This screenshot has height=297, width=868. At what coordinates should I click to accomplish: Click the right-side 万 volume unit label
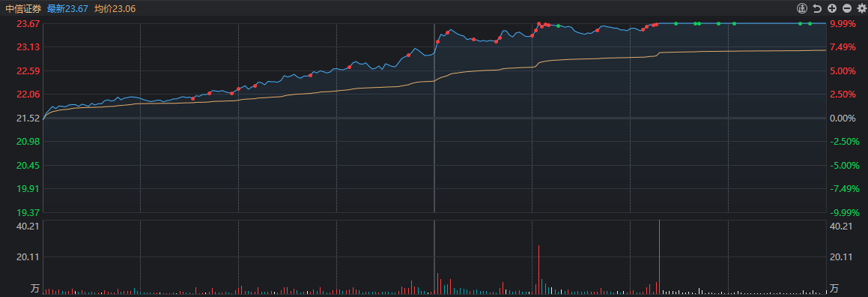click(x=834, y=288)
